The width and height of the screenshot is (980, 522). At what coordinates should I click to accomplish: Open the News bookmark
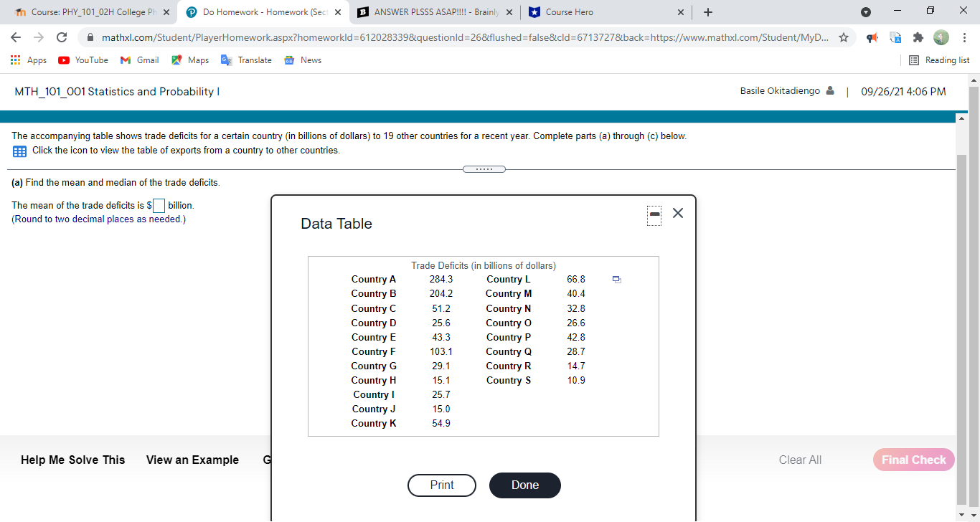[x=303, y=60]
